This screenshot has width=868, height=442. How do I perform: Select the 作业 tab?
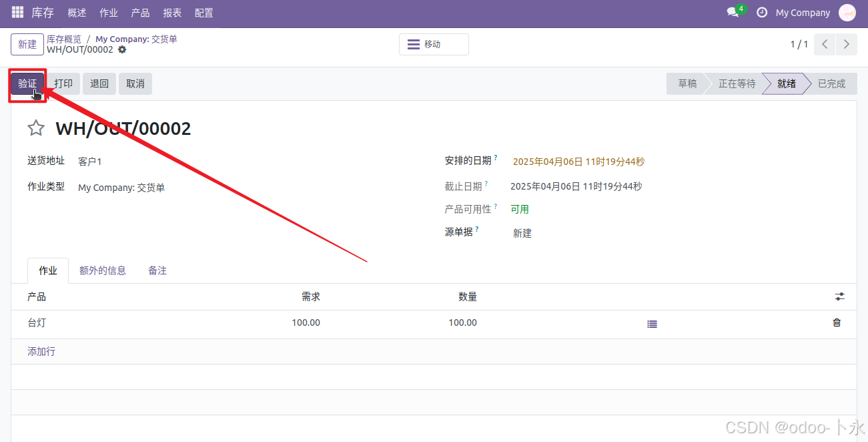(48, 270)
